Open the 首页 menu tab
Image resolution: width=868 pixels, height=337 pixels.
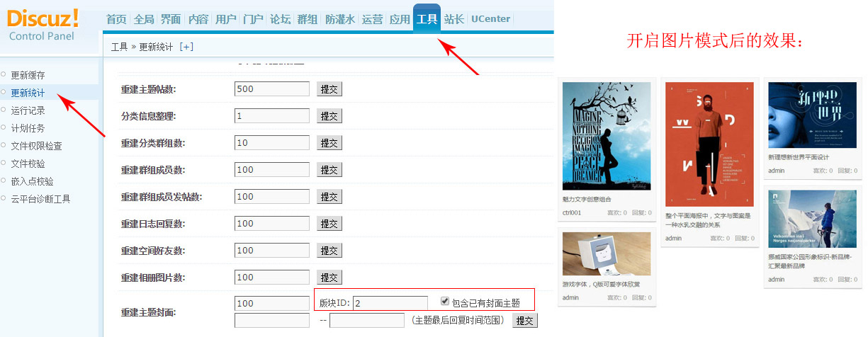pyautogui.click(x=116, y=19)
